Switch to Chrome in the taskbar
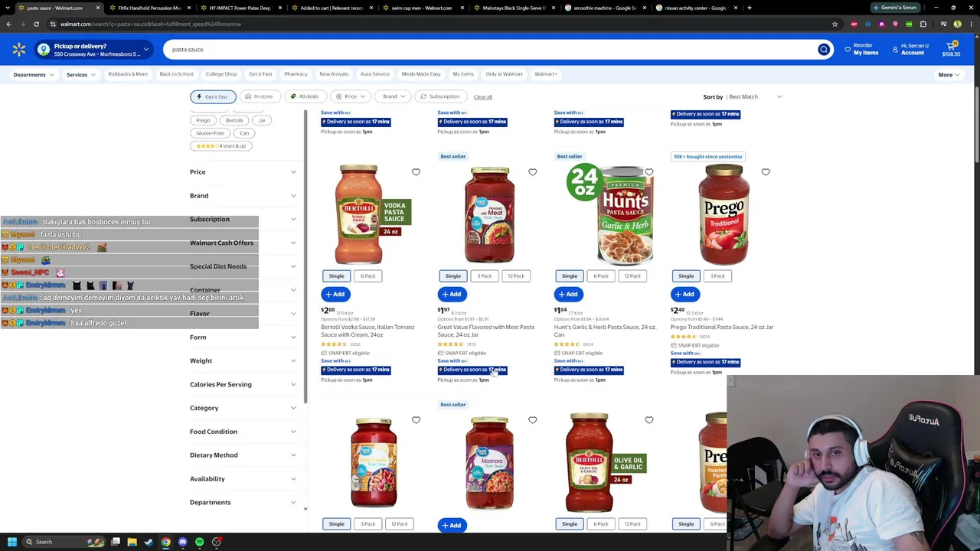980x551 pixels. click(165, 542)
